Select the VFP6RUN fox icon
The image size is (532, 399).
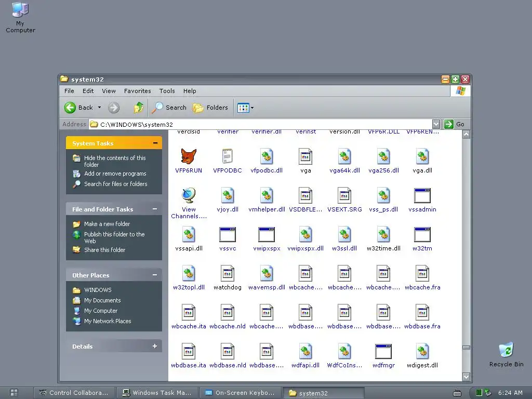[189, 156]
